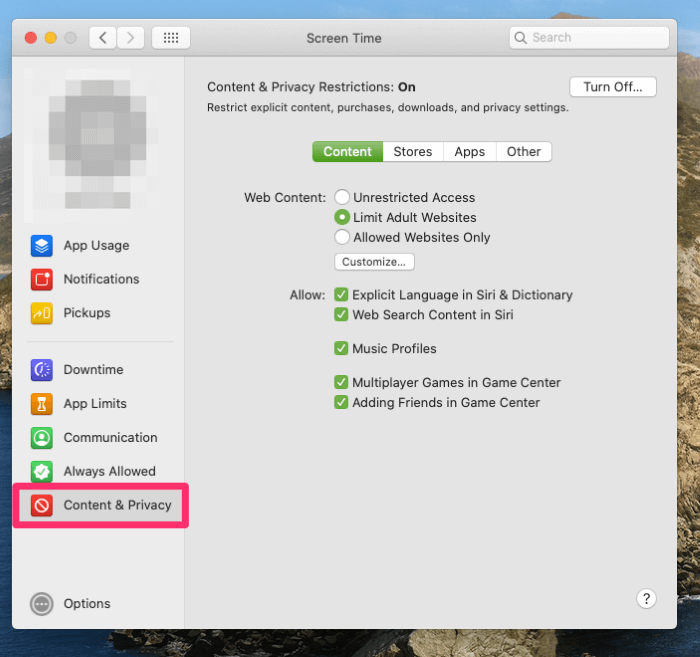Open the Other tab
Viewport: 700px width, 657px height.
[x=524, y=152]
